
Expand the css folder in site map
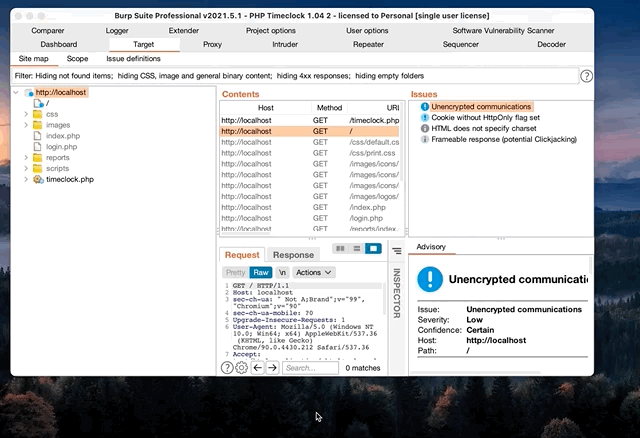coord(26,115)
